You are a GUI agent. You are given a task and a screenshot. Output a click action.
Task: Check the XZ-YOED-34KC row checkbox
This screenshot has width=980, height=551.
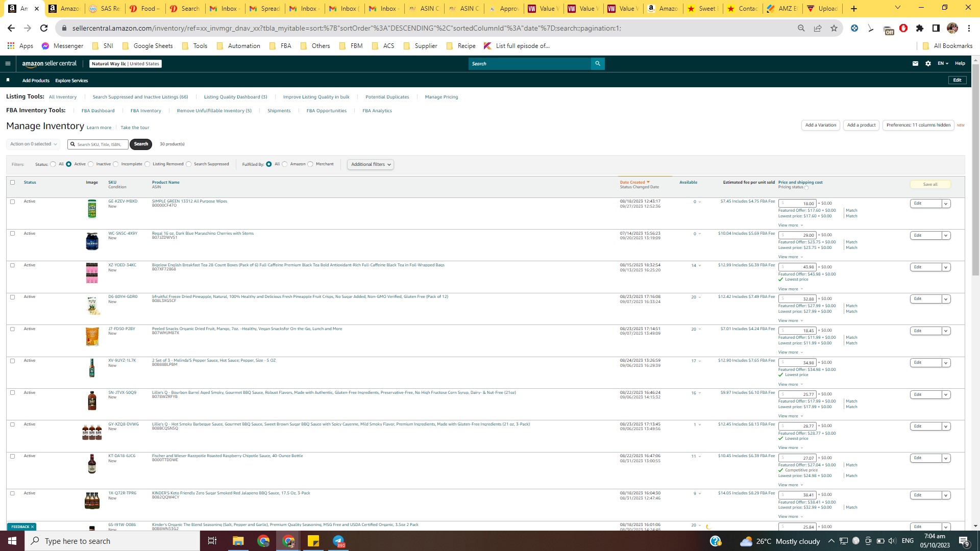pos(13,265)
